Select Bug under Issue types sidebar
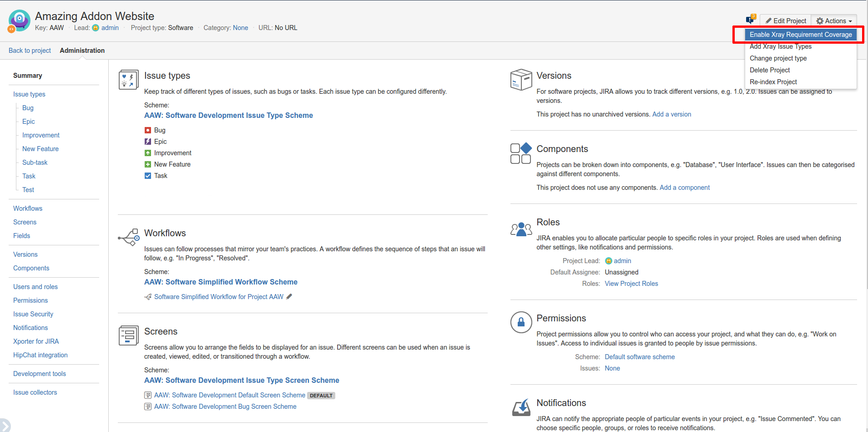Image resolution: width=868 pixels, height=432 pixels. click(x=28, y=108)
